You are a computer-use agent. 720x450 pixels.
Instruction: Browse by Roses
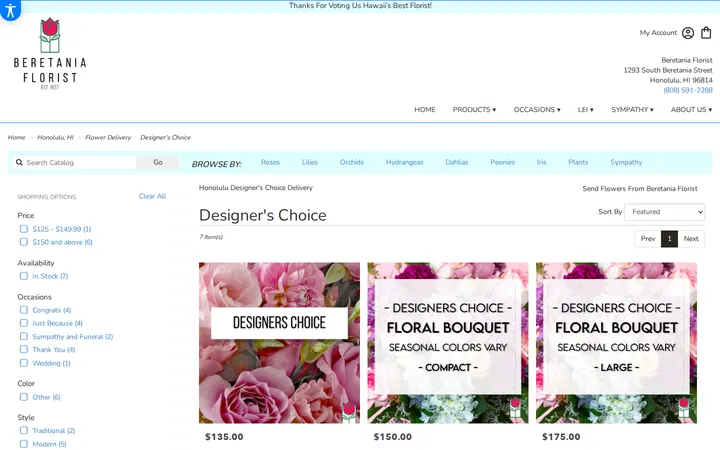pos(270,162)
